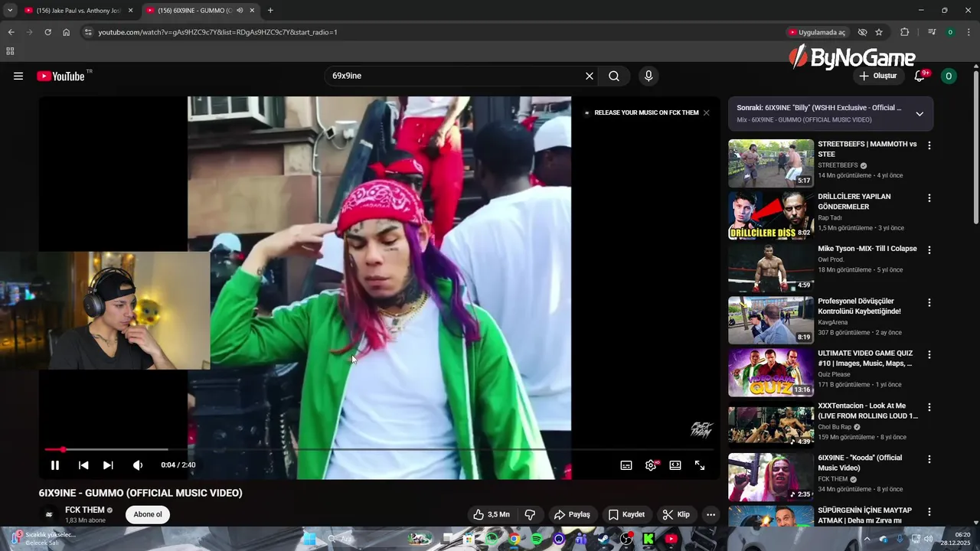Open the player settings gear
Image resolution: width=980 pixels, height=551 pixels.
click(651, 465)
